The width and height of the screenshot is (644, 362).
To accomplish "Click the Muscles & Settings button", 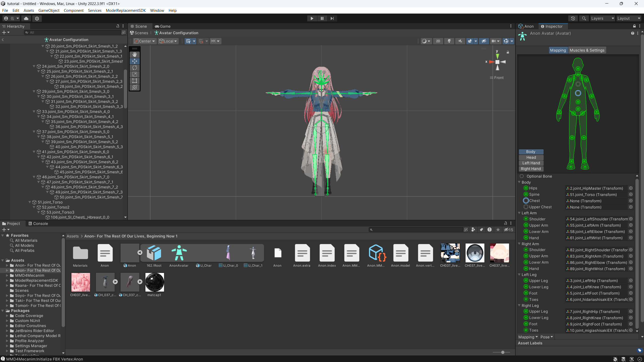I will click(587, 50).
